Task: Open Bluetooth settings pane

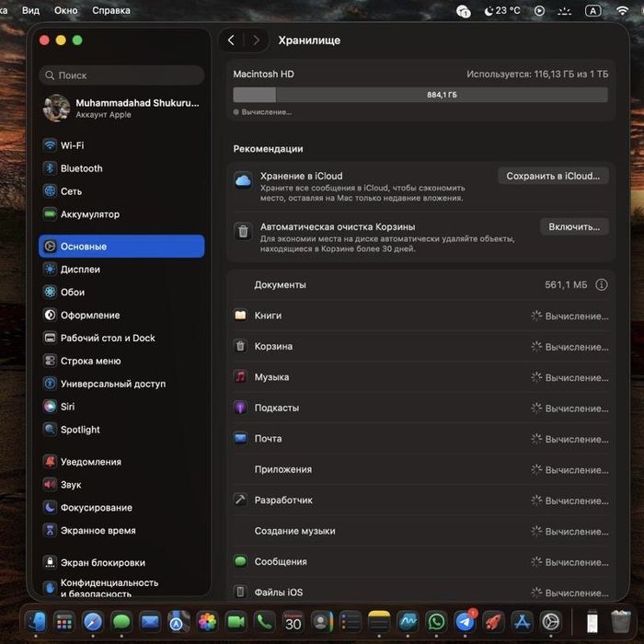Action: 121,168
